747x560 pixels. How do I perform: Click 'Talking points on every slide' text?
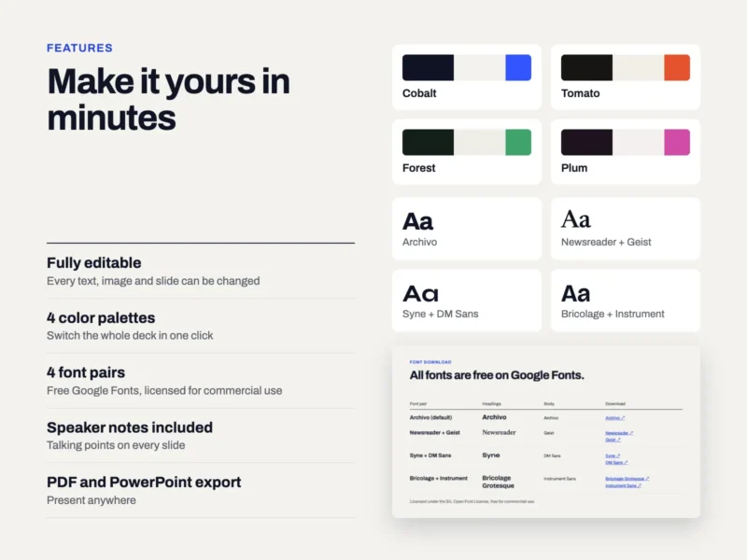pyautogui.click(x=116, y=445)
